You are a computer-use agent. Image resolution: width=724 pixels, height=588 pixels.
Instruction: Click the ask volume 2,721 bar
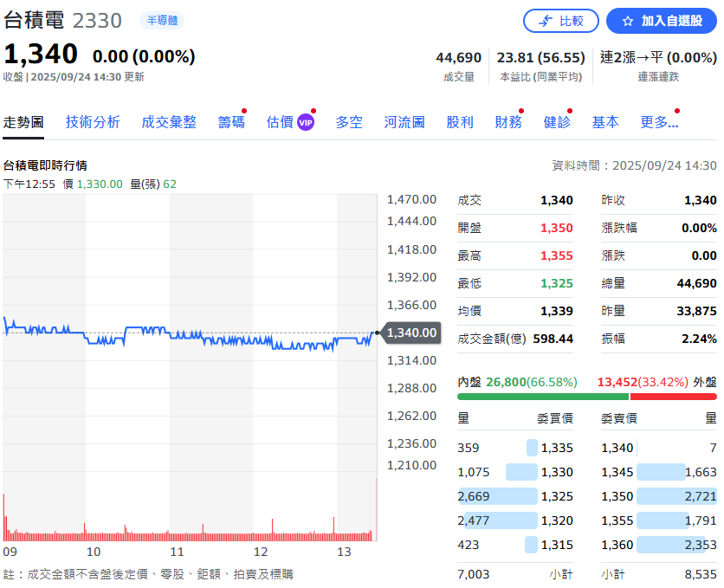[x=676, y=496]
